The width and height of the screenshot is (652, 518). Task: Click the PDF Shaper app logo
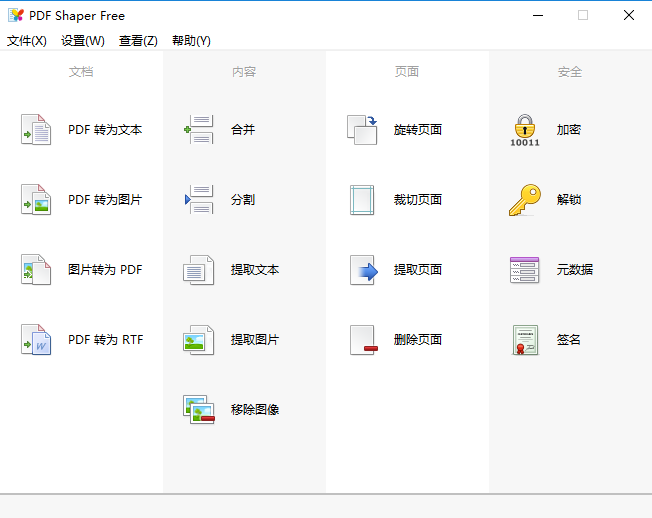click(16, 15)
